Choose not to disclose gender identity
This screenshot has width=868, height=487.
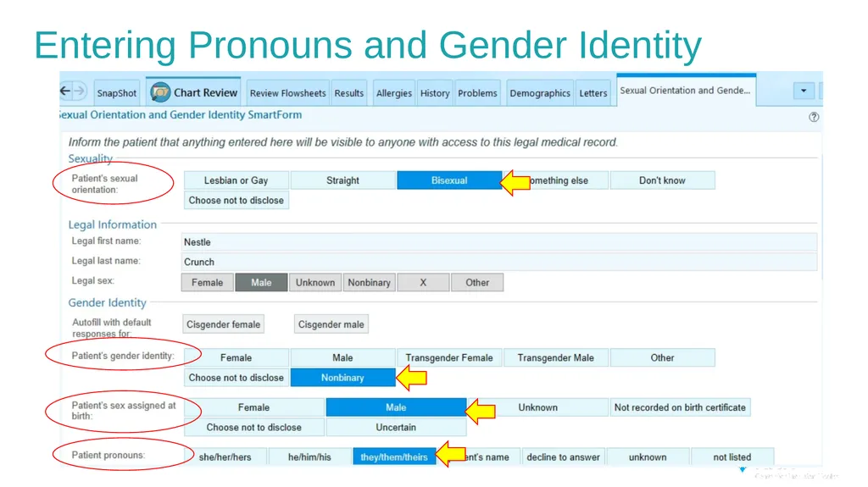coord(236,378)
